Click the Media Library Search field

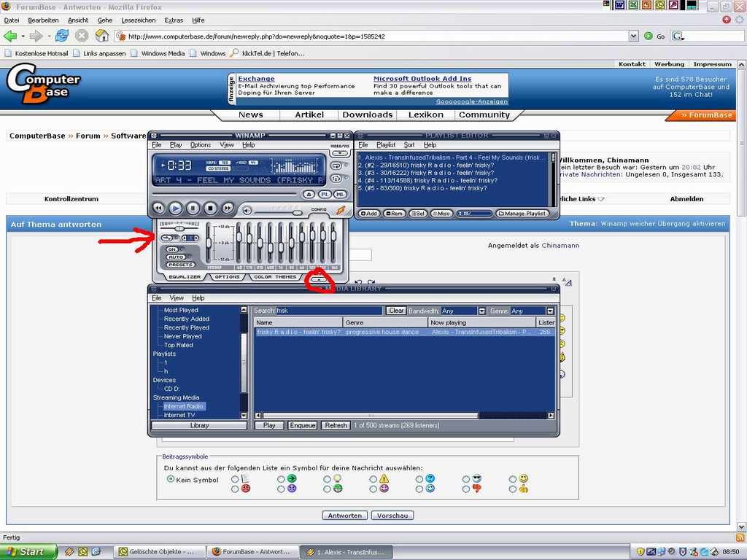(x=329, y=311)
